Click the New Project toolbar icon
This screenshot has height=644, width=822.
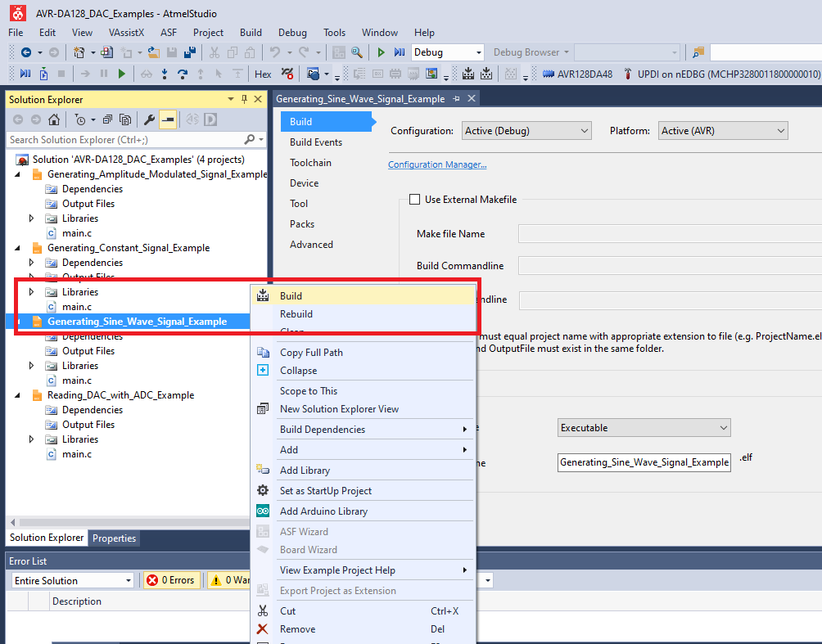pyautogui.click(x=79, y=52)
